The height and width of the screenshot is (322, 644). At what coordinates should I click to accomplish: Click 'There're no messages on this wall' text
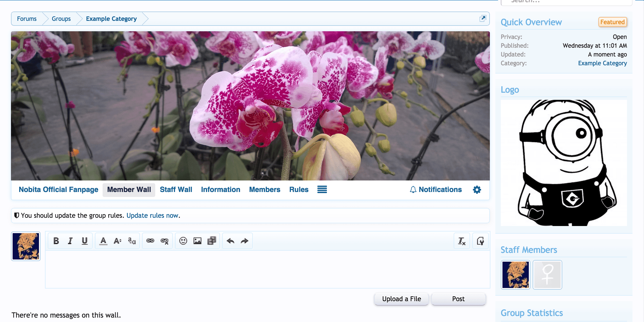66,315
